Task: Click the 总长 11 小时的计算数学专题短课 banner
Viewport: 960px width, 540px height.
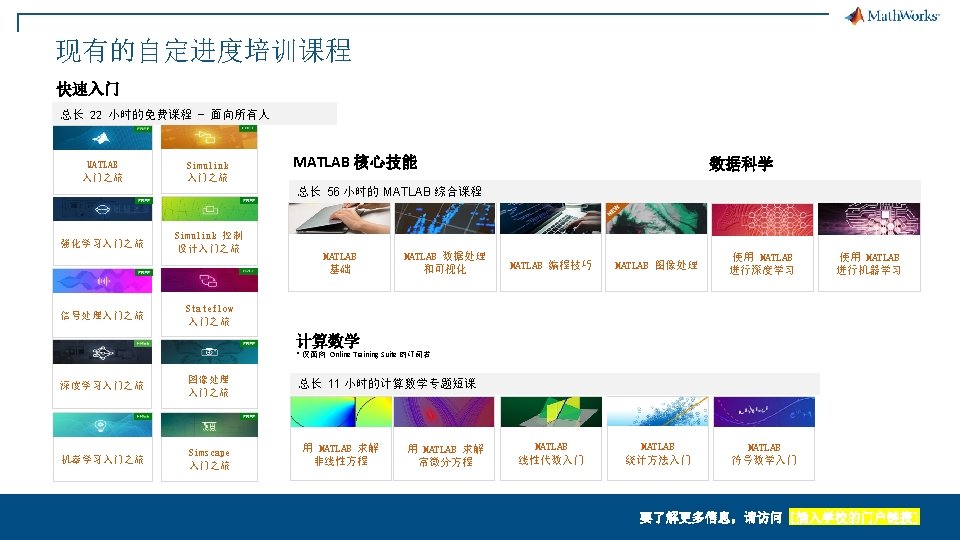Action: tap(555, 384)
